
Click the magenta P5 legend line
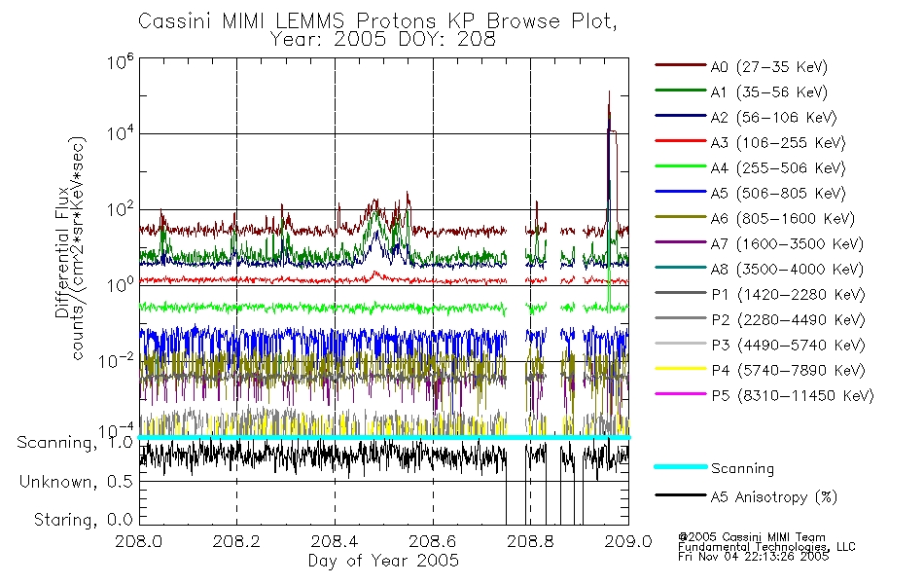coord(681,393)
